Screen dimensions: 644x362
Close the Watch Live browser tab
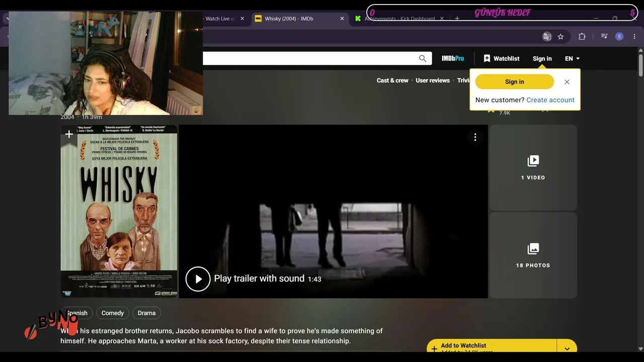[x=242, y=19]
